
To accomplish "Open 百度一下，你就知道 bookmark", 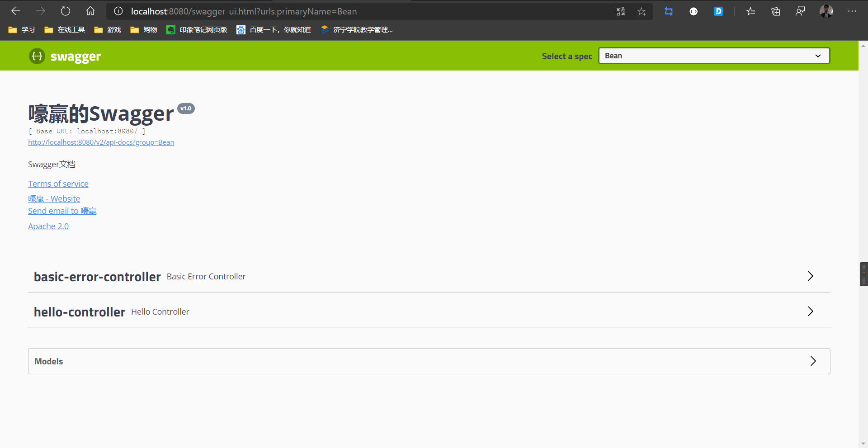I will tap(274, 30).
